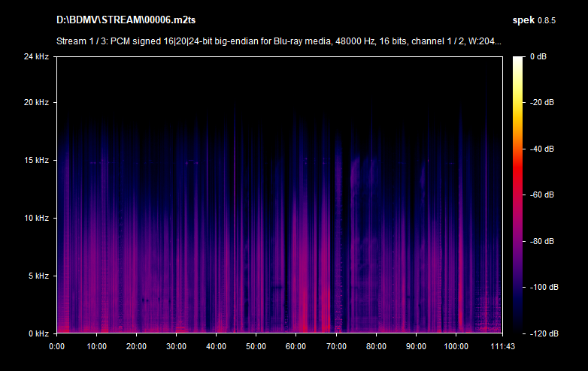Select the 10 kHz frequency axis label
Screen dimensions: 588x371
(x=35, y=218)
